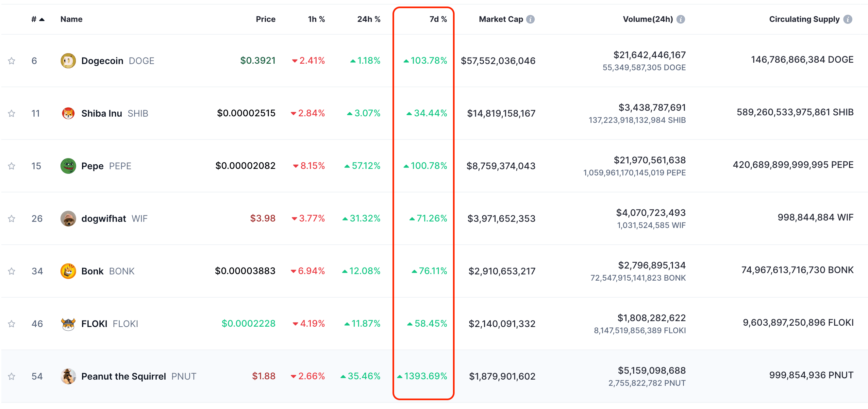Click the Dogecoin 7d change 103.78%

(x=425, y=60)
